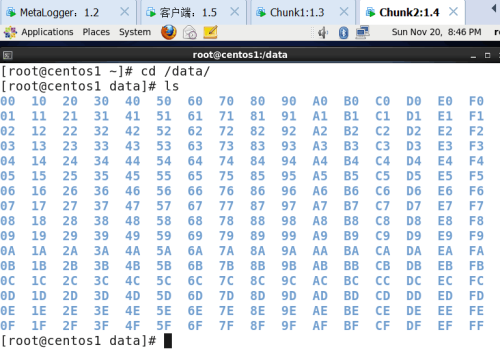
Task: Open the System menu
Action: (135, 32)
